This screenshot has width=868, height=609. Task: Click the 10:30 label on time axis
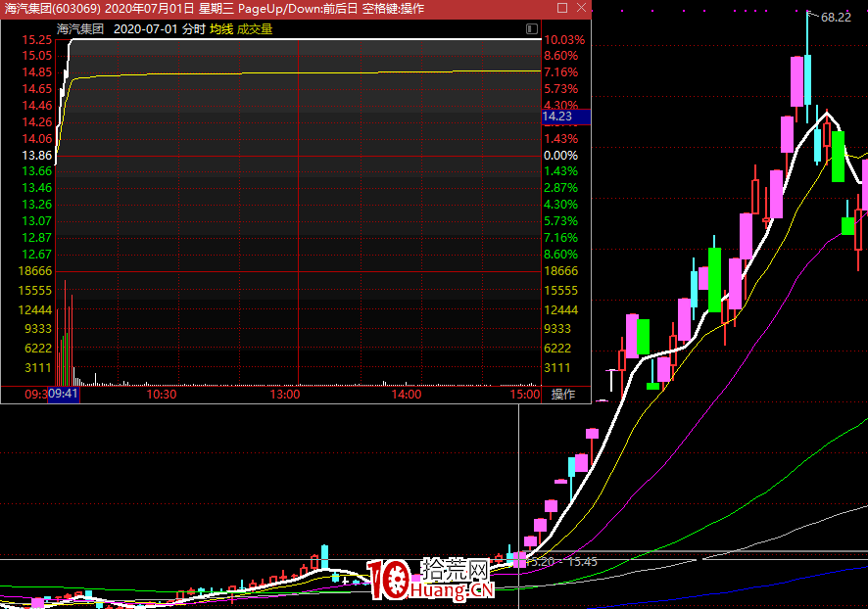point(161,395)
